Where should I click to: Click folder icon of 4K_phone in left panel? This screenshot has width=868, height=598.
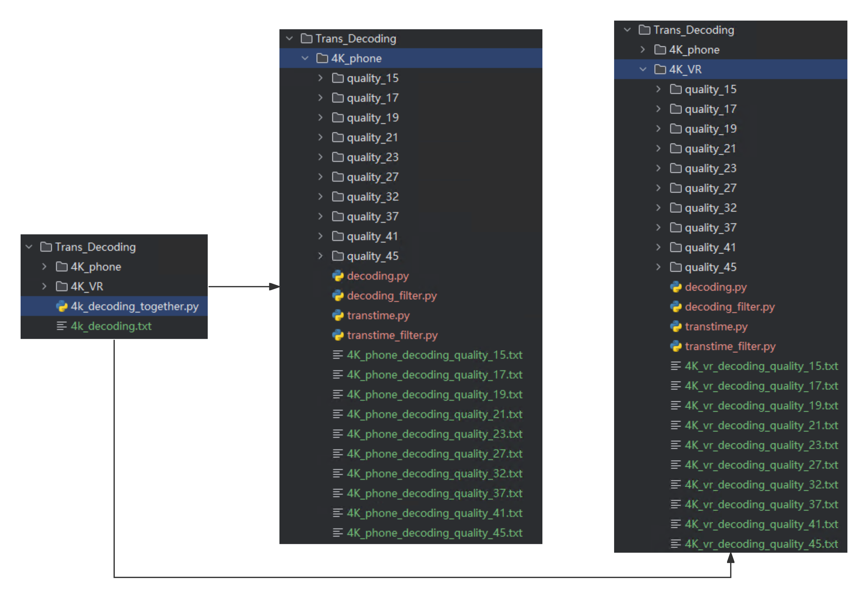click(x=62, y=267)
